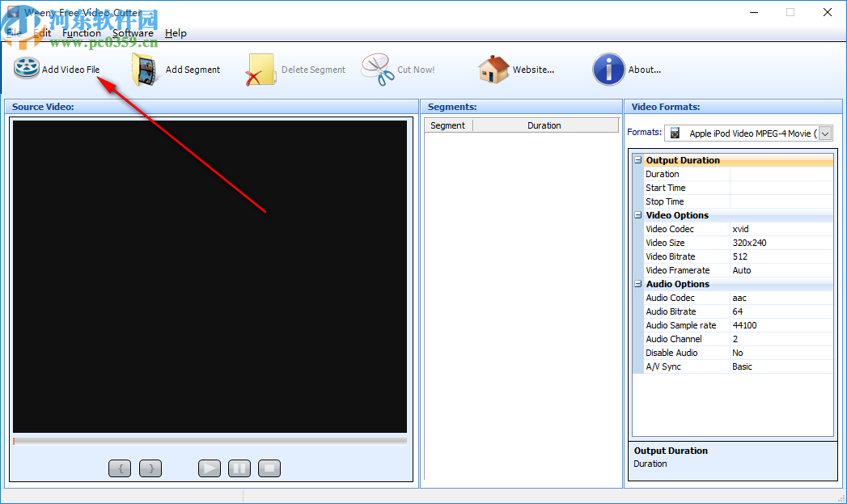847x504 pixels.
Task: Click the Add Video File toolbar icon
Action: tap(26, 69)
